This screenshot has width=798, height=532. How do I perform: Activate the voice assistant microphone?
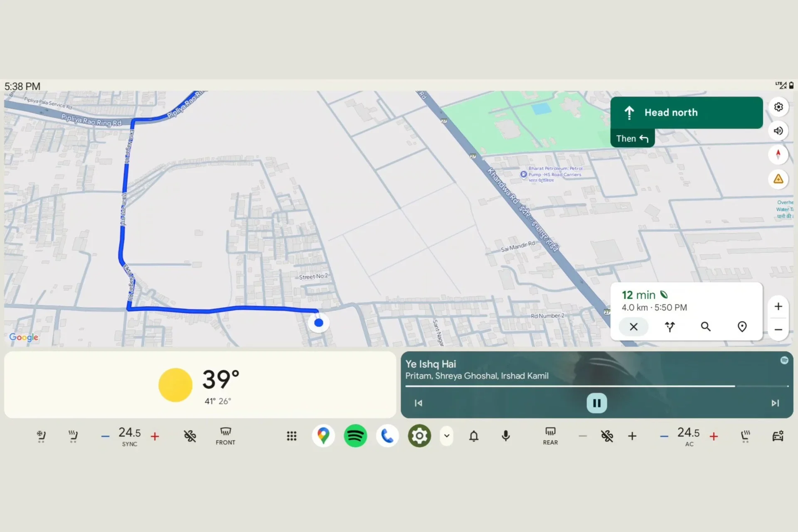(x=505, y=436)
